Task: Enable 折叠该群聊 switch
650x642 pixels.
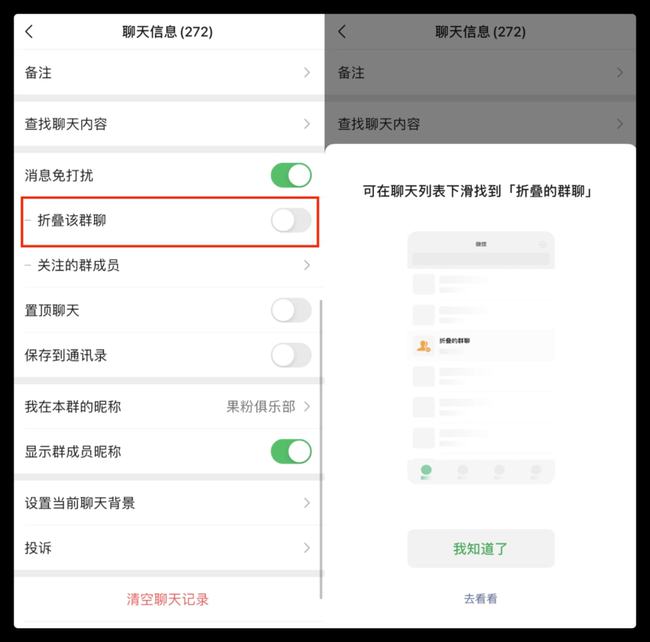Action: coord(291,220)
